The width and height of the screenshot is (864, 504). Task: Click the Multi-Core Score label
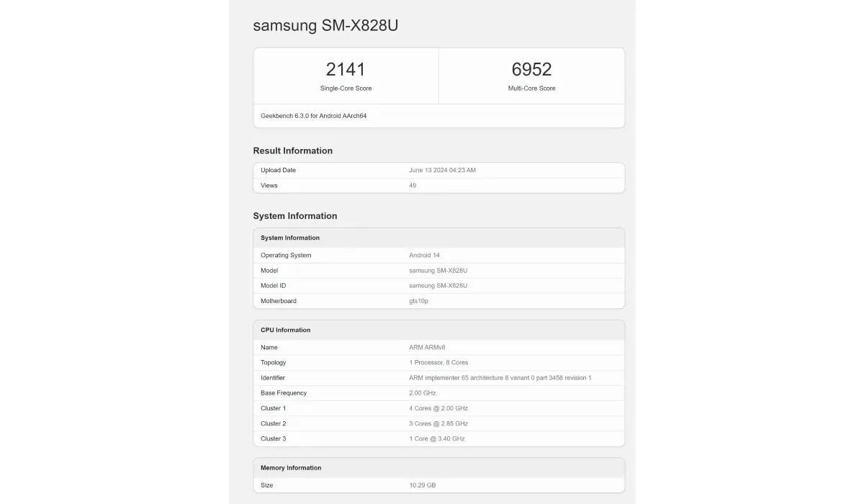click(531, 89)
